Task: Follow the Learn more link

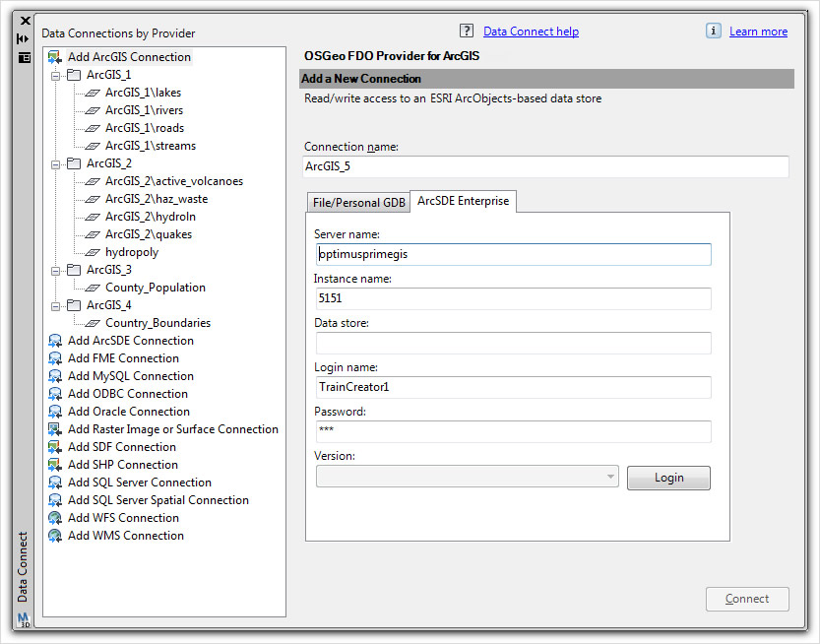Action: coord(758,32)
